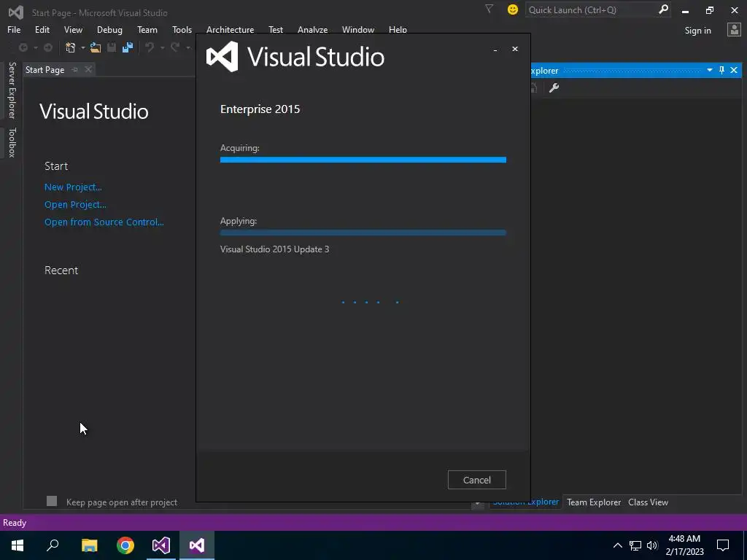Screen dimensions: 747x560
Task: Focus the Quick Launch search box
Action: [591, 9]
